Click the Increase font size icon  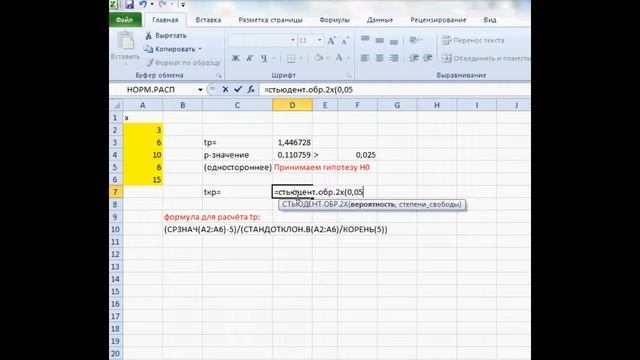pyautogui.click(x=331, y=40)
